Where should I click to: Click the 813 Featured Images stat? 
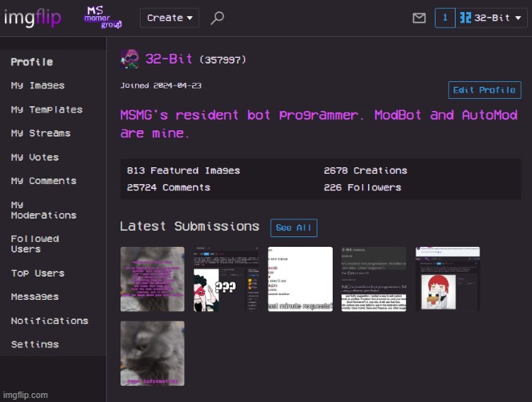tap(183, 170)
